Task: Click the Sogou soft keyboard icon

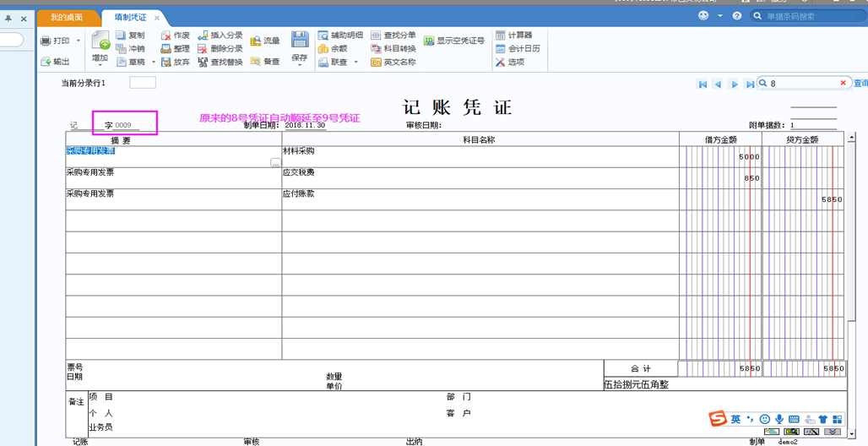Action: (793, 420)
